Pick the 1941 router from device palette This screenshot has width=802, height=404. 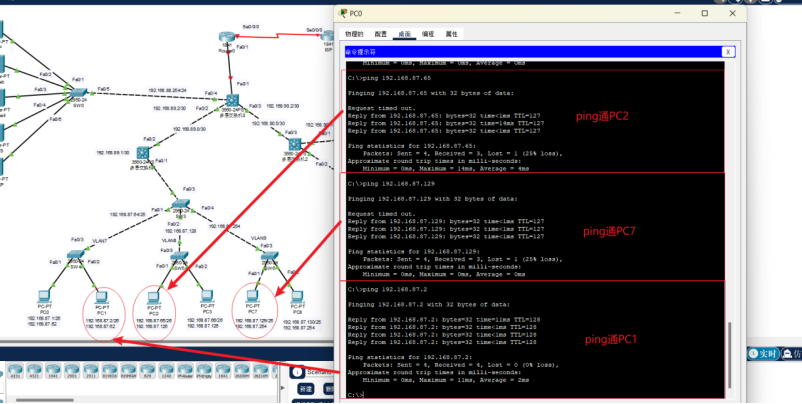[x=53, y=369]
